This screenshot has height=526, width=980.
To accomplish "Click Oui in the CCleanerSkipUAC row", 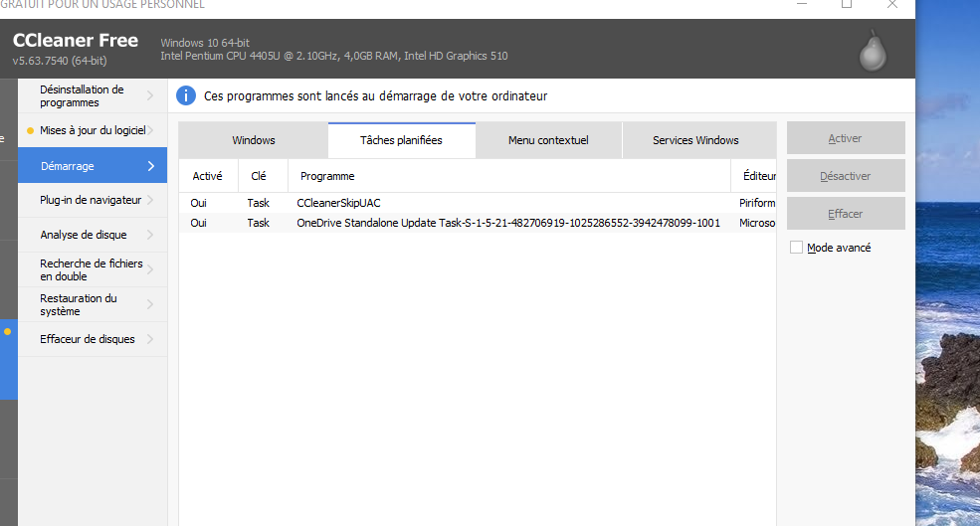I will (x=198, y=203).
